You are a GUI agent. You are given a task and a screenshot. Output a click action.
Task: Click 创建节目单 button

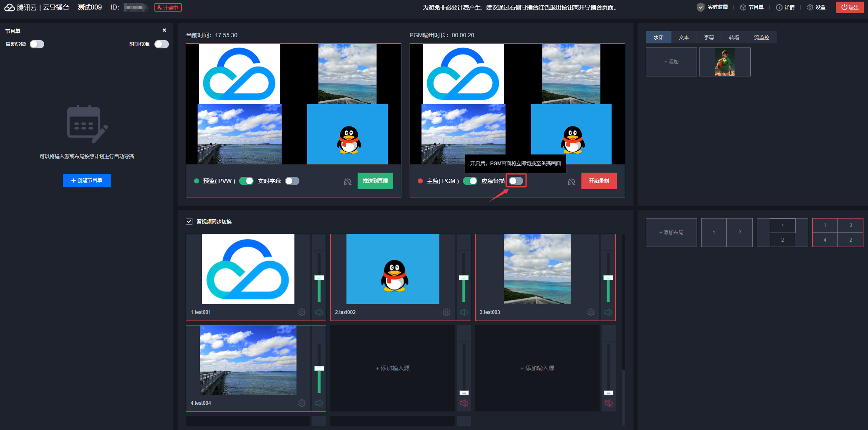click(x=87, y=181)
